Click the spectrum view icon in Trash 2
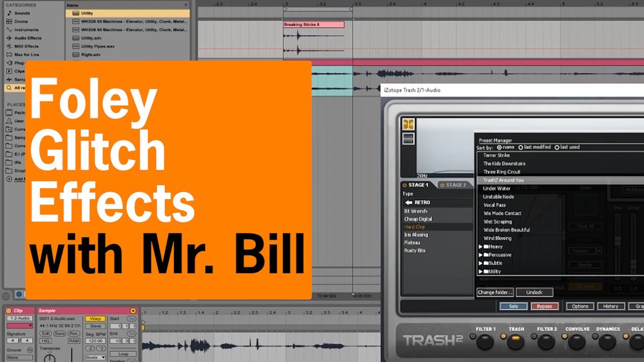644x362 pixels. coord(408,124)
